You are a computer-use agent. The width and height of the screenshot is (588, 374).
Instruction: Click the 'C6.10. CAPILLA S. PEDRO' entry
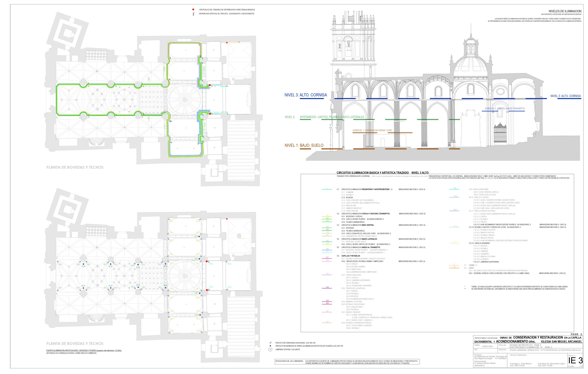[x=479, y=197]
